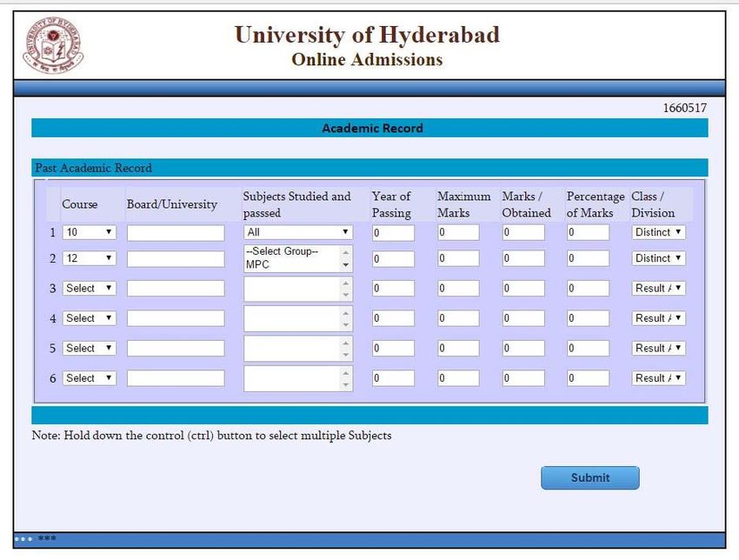Focus Board/University field in row 5
Image resolution: width=739 pixels, height=560 pixels.
pos(176,349)
